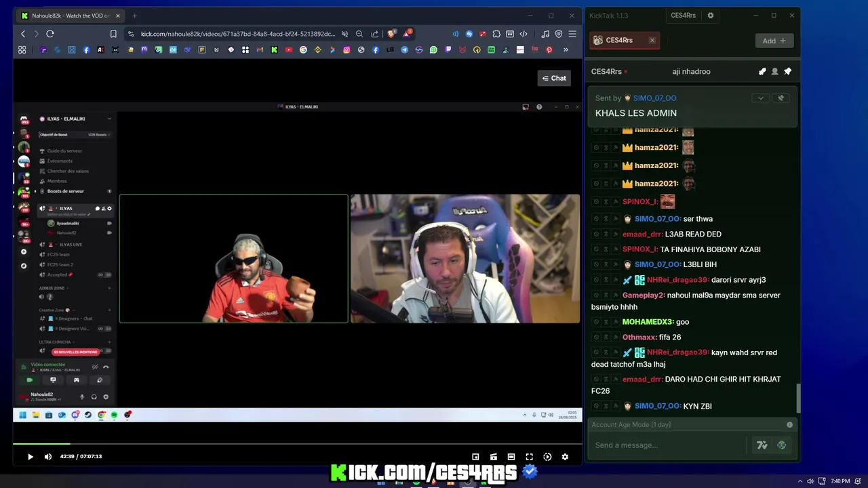Open Gameplay2 user profile in chat
Screen dimensions: 868x488
(643, 296)
